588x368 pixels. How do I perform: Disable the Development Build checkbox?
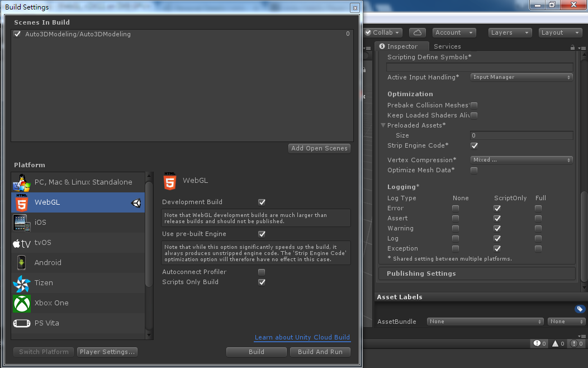tap(262, 202)
